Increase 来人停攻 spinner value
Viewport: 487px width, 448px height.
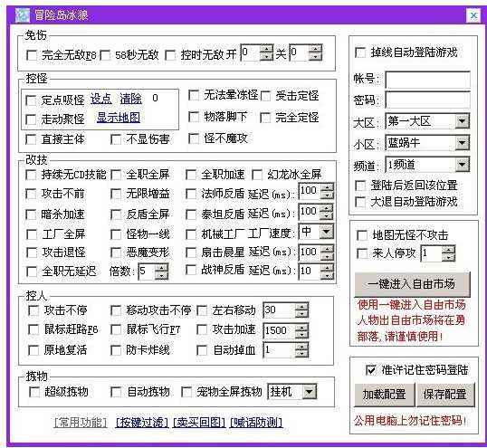449,250
